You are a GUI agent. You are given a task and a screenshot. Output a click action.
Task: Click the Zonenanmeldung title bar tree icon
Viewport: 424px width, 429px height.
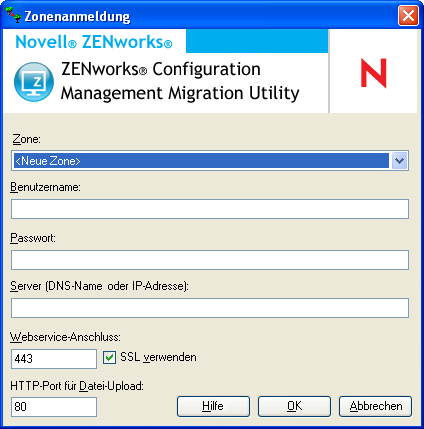(13, 15)
